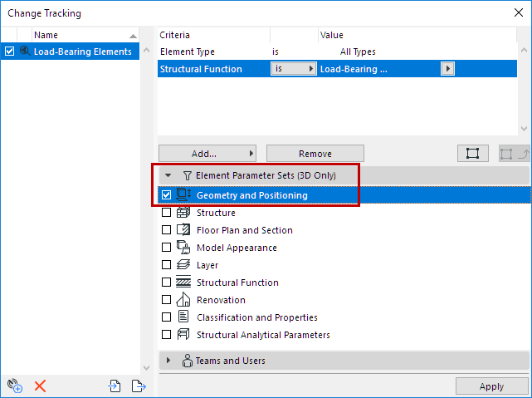Click the Structure parameter set icon
Image resolution: width=532 pixels, height=398 pixels.
(183, 213)
